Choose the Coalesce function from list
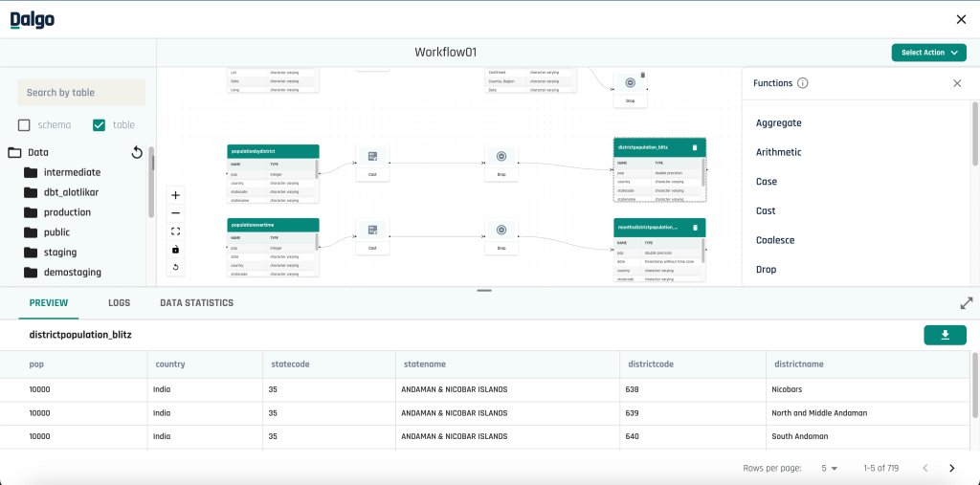The height and width of the screenshot is (485, 980). pyautogui.click(x=775, y=240)
